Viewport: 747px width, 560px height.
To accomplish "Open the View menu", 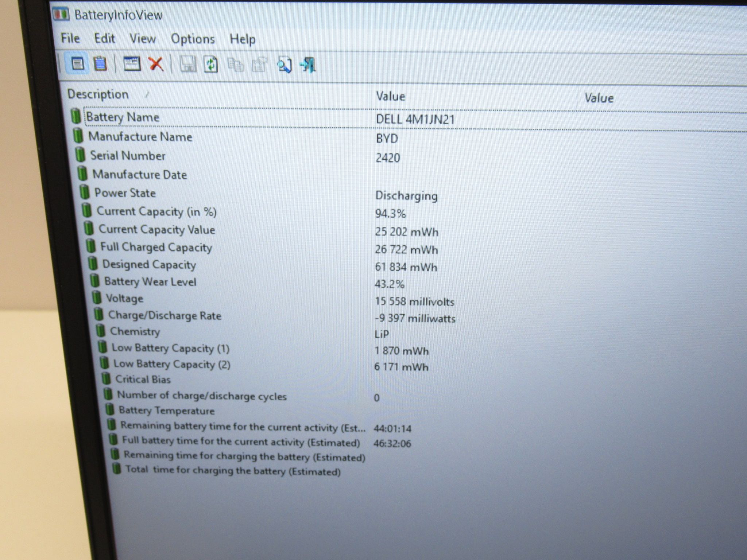I will (x=143, y=39).
